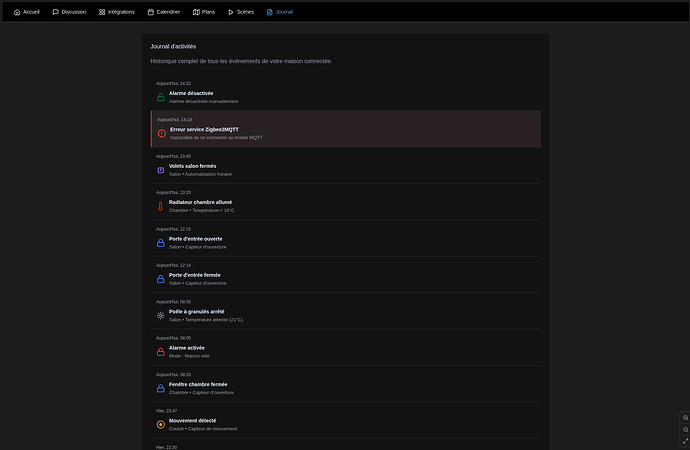Open the Discussion tab

point(69,12)
